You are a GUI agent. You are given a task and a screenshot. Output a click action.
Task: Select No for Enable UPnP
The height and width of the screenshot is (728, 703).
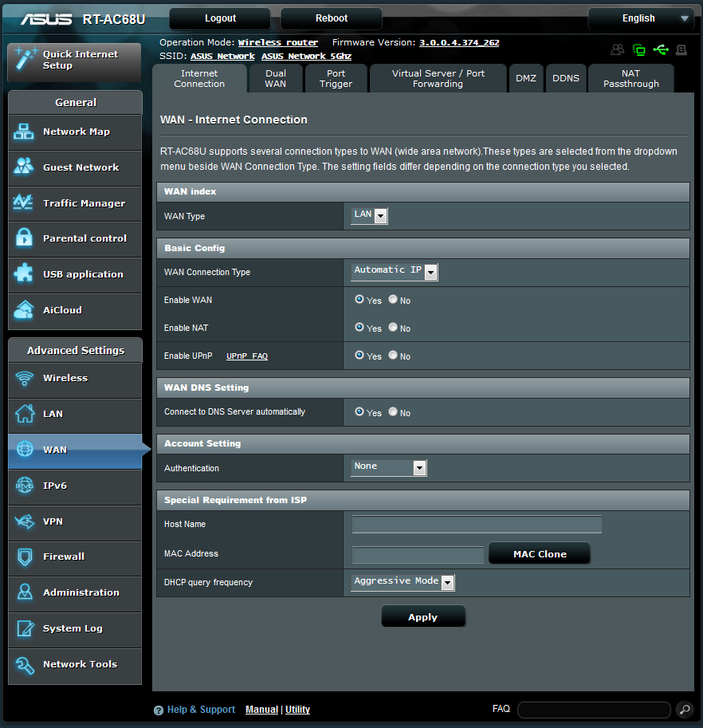tap(393, 355)
